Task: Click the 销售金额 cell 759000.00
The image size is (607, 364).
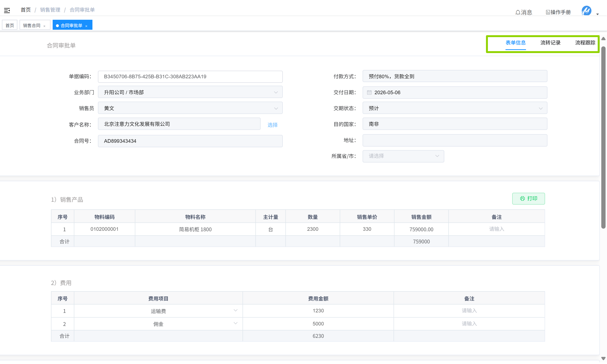Action: [421, 229]
